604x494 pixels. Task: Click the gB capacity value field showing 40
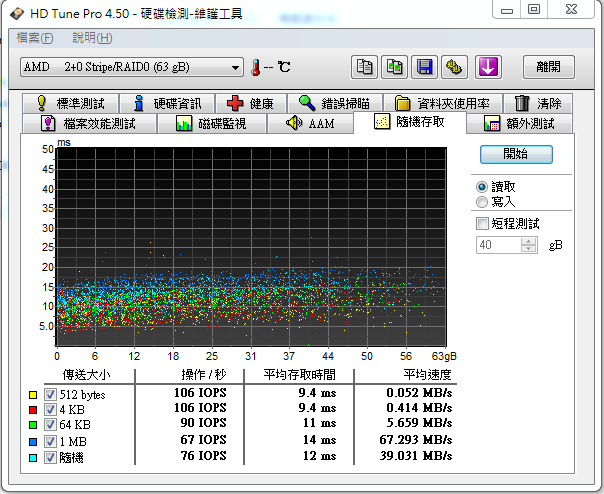click(x=498, y=245)
